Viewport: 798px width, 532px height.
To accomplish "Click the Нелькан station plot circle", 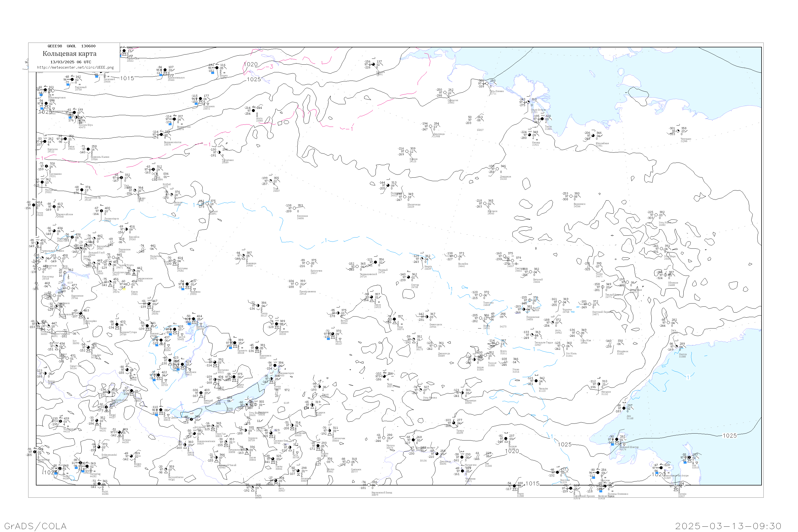I will (x=598, y=384).
